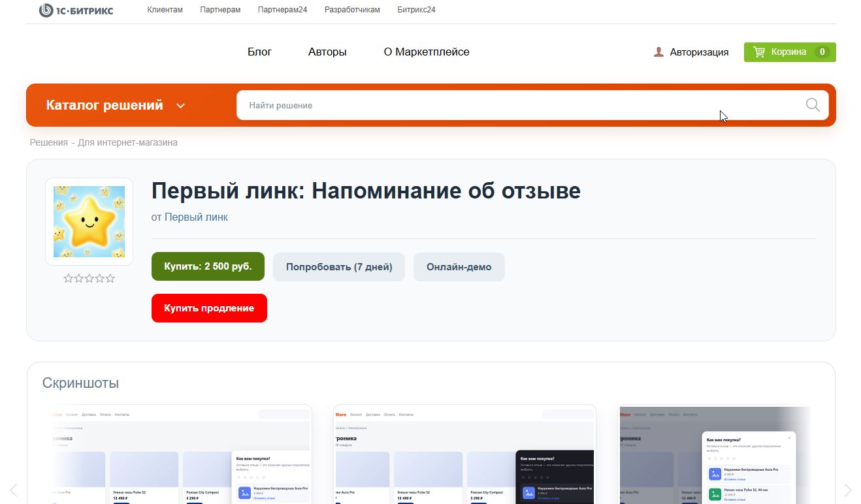
Task: Open the Первый линк author link
Action: (196, 217)
